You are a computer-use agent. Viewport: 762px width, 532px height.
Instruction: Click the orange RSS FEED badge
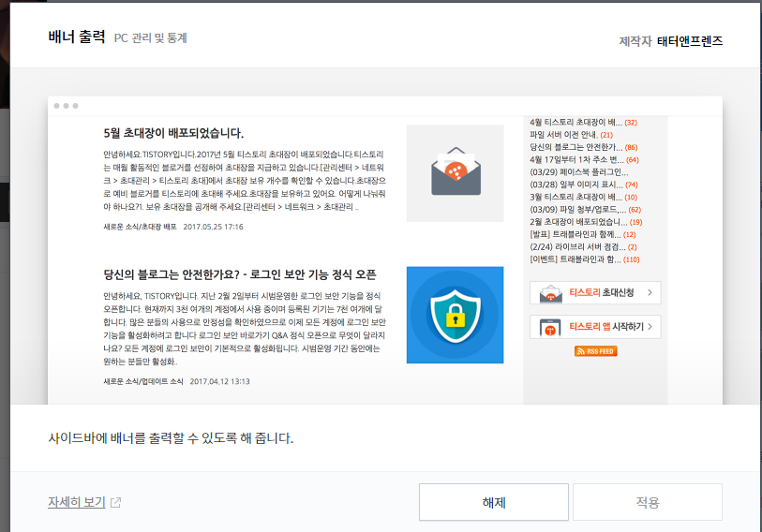point(596,351)
